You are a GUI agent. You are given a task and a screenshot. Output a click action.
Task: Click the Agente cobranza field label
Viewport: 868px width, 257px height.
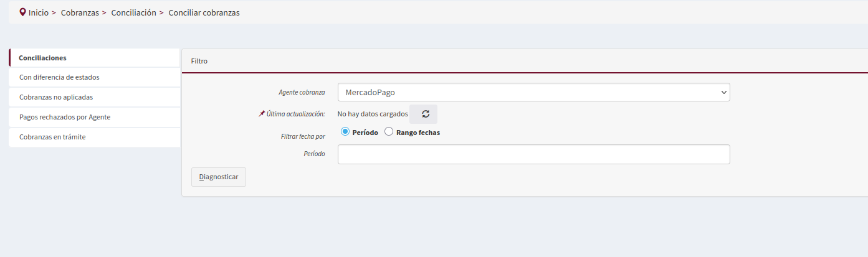[x=302, y=92]
